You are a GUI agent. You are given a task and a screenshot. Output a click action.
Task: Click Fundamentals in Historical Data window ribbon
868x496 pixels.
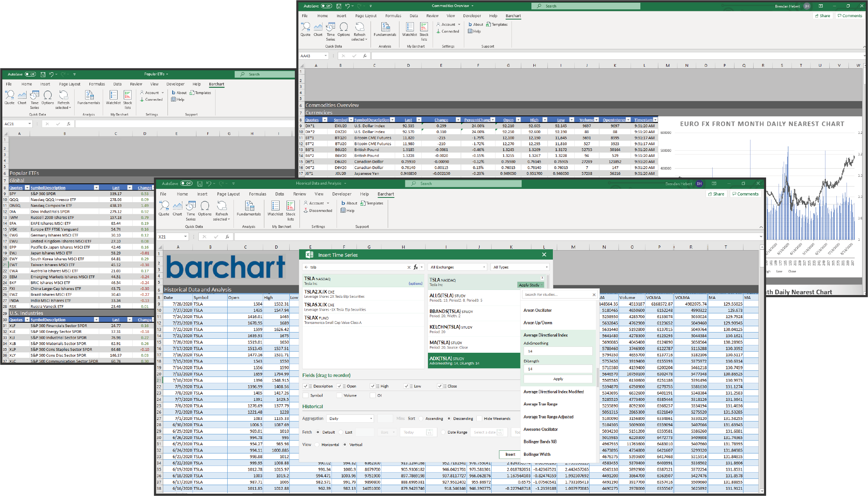(249, 208)
